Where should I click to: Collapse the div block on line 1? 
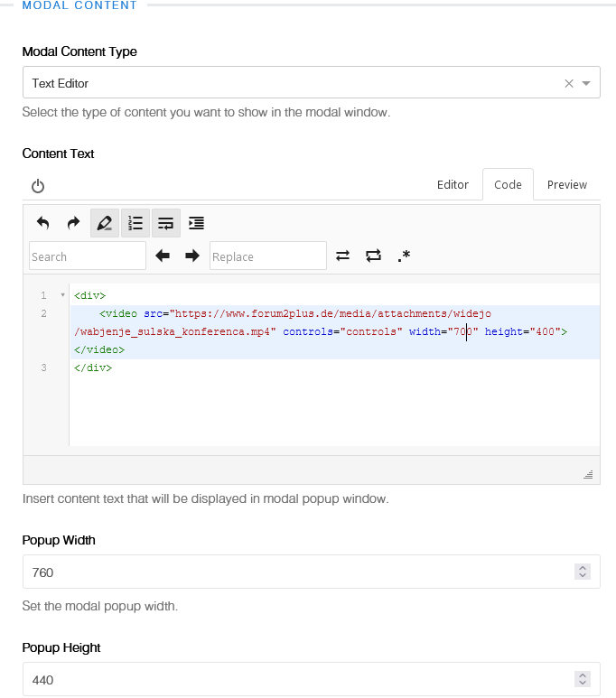click(62, 295)
